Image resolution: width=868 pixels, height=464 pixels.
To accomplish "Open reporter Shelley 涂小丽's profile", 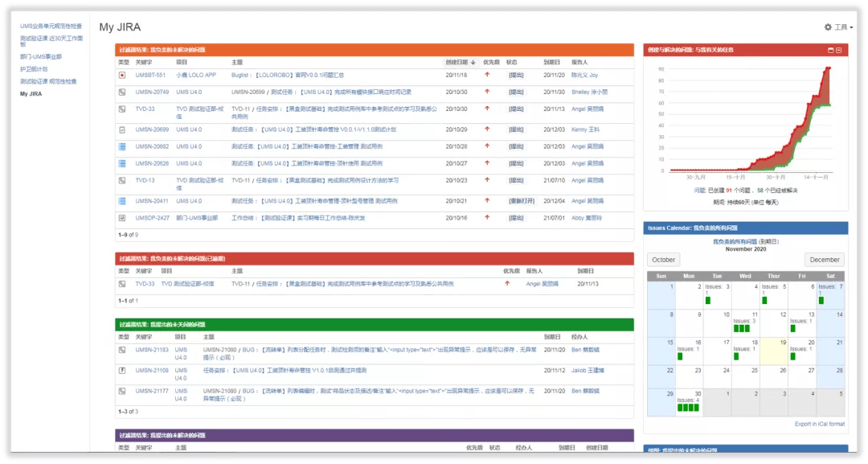I will click(589, 92).
